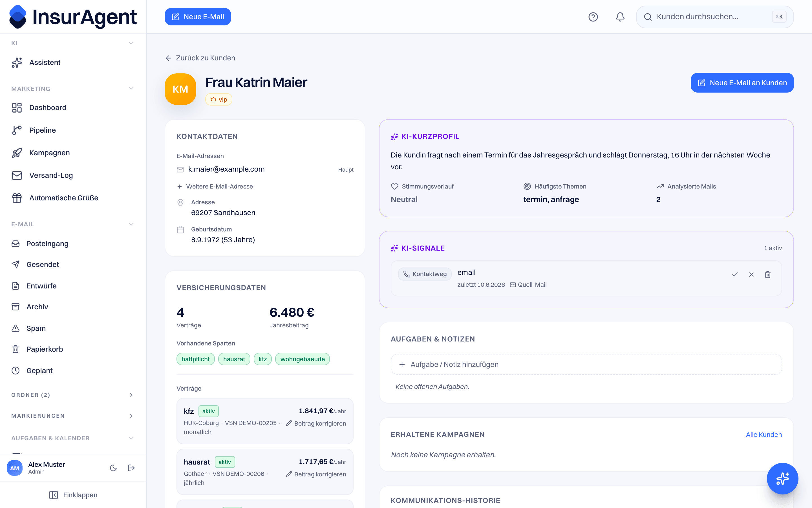Click the kfz Sparten tag
This screenshot has height=508, width=812.
pyautogui.click(x=262, y=359)
